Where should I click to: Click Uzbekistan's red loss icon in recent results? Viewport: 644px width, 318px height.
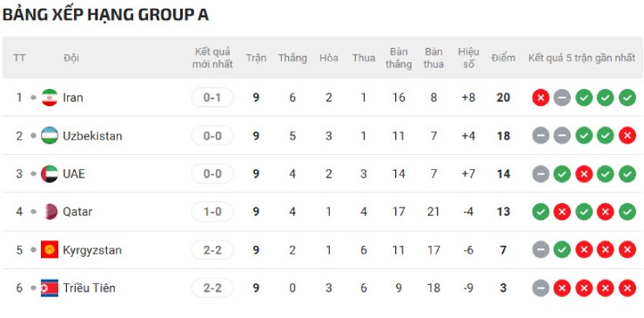tap(627, 136)
